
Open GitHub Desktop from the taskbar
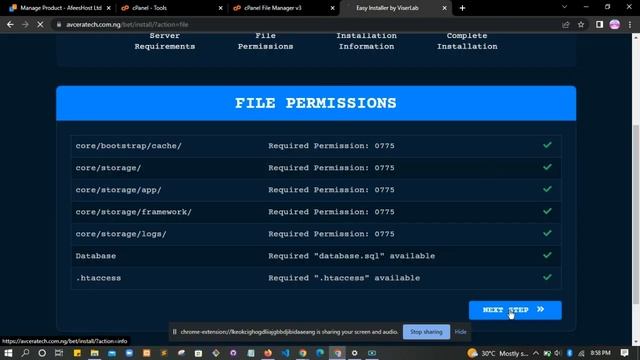pyautogui.click(x=233, y=353)
